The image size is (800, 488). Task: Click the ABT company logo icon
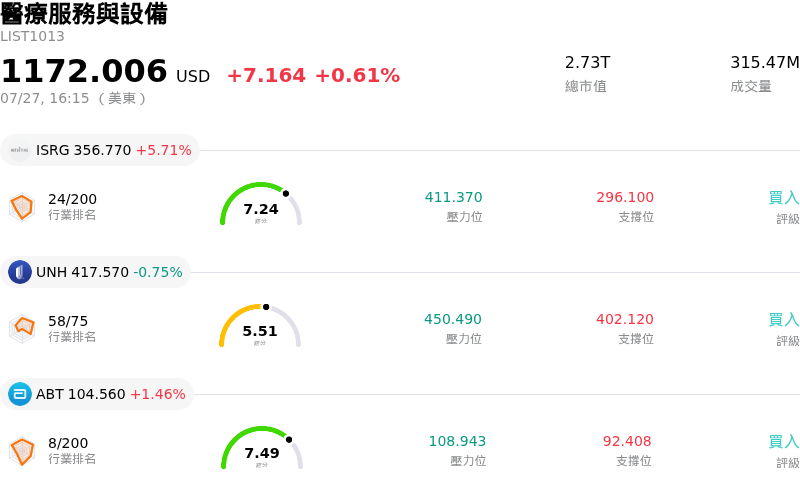coord(20,394)
